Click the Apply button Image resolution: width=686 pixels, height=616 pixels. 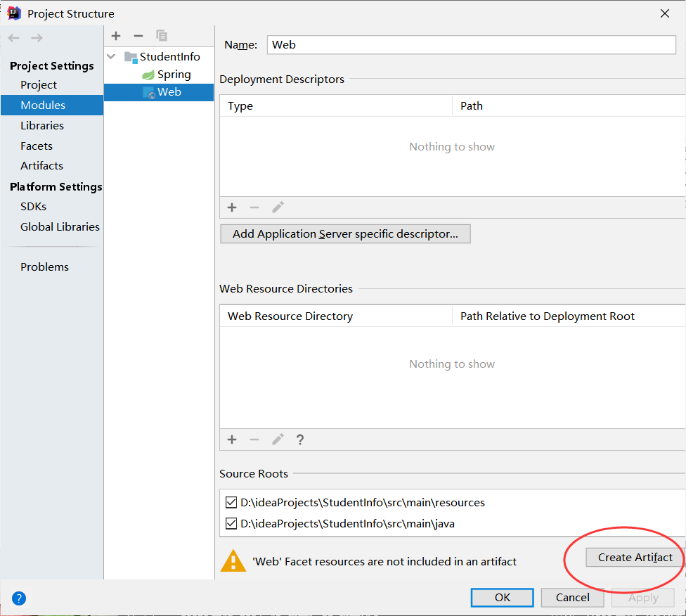642,598
